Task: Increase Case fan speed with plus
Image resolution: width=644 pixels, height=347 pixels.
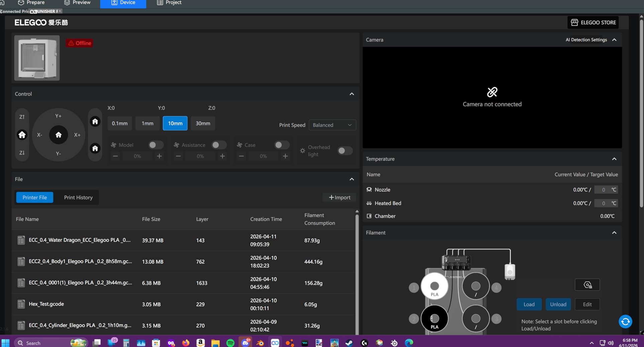Action: pyautogui.click(x=285, y=156)
